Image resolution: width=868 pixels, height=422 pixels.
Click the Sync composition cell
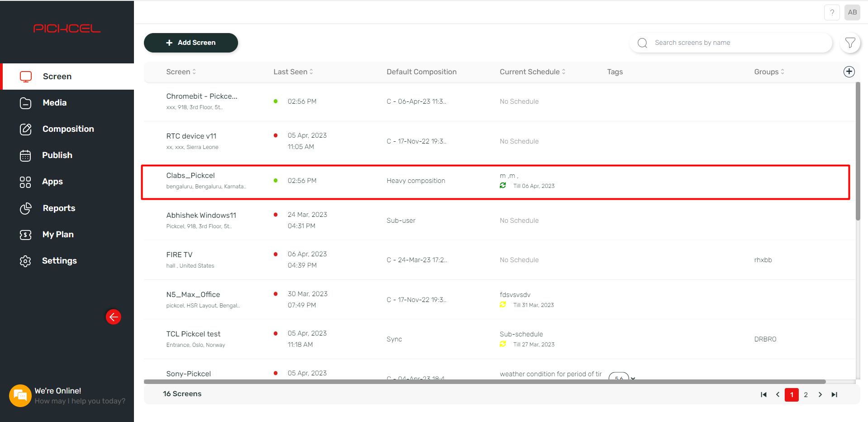(394, 339)
